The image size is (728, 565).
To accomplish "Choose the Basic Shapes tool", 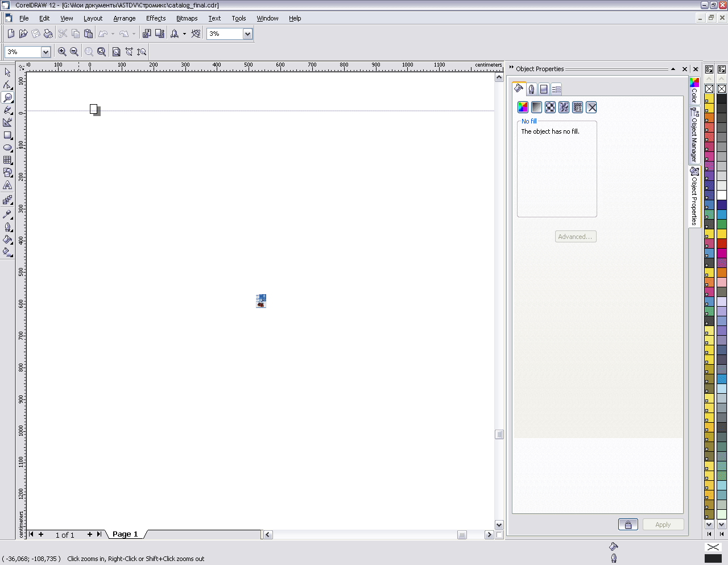I will 7,172.
